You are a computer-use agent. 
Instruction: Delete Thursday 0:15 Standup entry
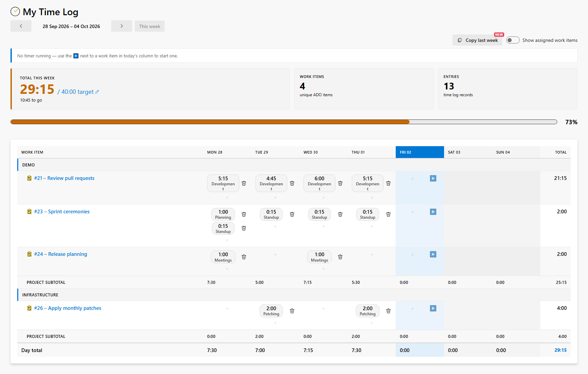tap(388, 214)
